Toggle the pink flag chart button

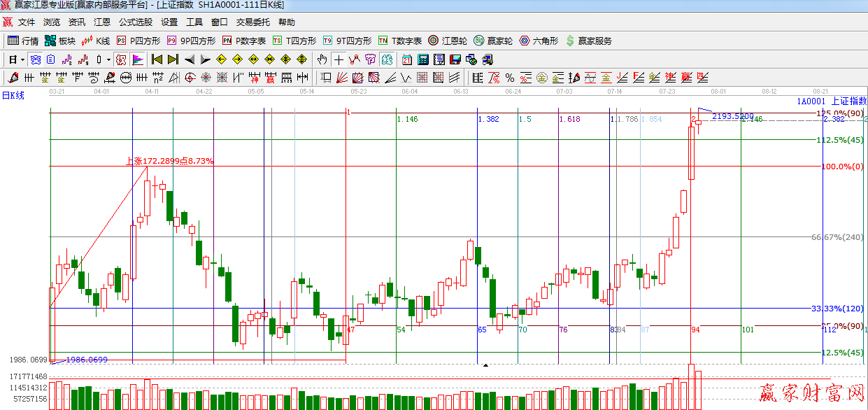point(138,59)
